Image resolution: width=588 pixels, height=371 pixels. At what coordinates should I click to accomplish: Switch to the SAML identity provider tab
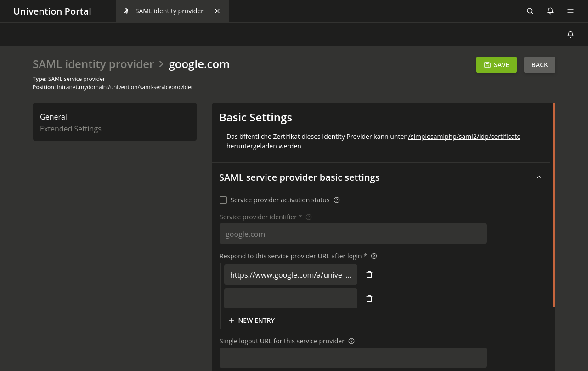pos(169,11)
